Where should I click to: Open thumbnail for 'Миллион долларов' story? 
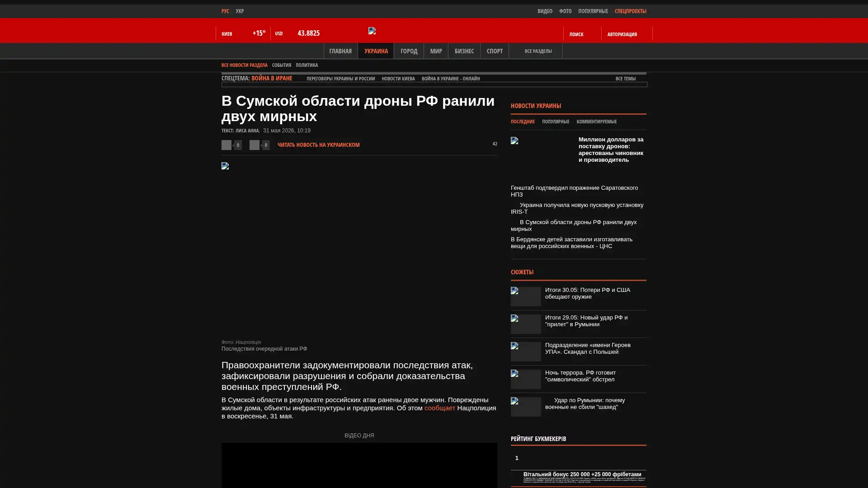pyautogui.click(x=542, y=157)
